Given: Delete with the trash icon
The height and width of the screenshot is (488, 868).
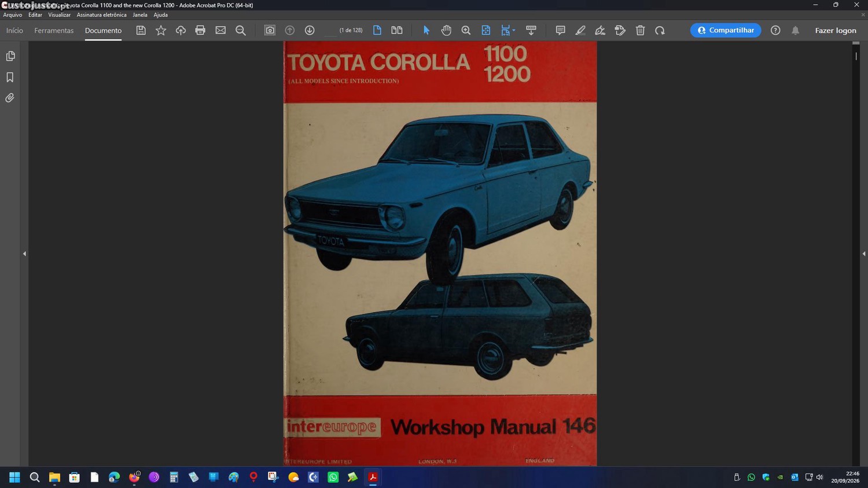Looking at the screenshot, I should (640, 30).
